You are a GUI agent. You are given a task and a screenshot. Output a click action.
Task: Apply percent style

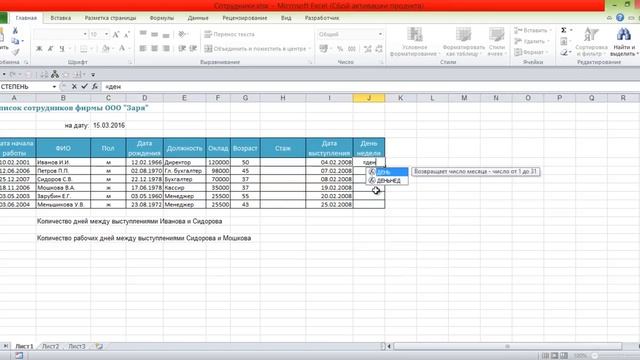340,49
